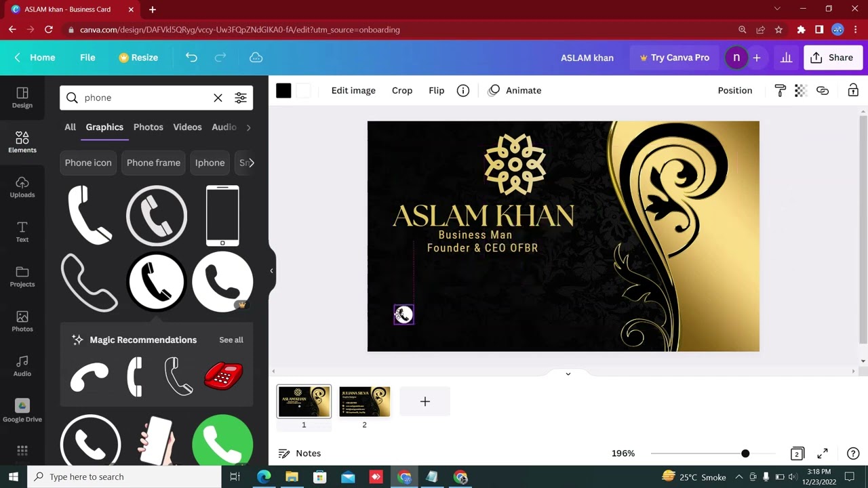The image size is (868, 488).
Task: Open the 196% zoom level menu
Action: pos(623,453)
